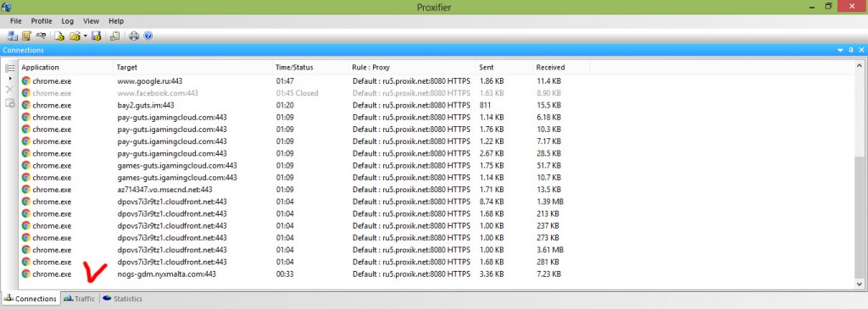Screen dimensions: 868x309
Task: Click the 51.7 KB received value
Action: 548,165
